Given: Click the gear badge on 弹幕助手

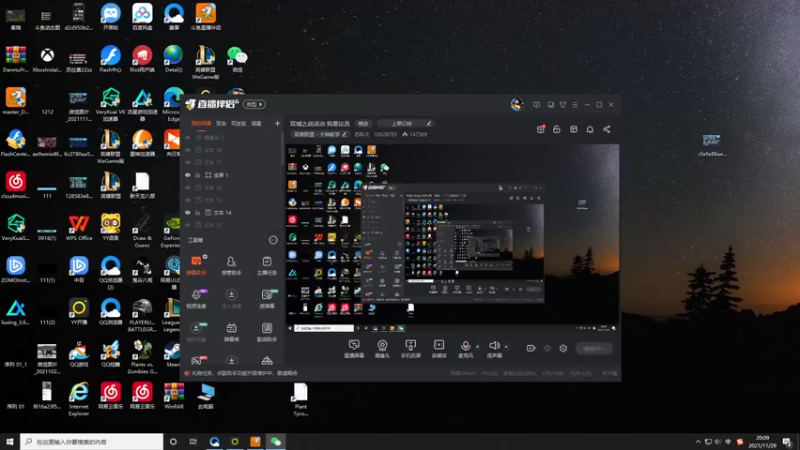Looking at the screenshot, I should point(205,257).
